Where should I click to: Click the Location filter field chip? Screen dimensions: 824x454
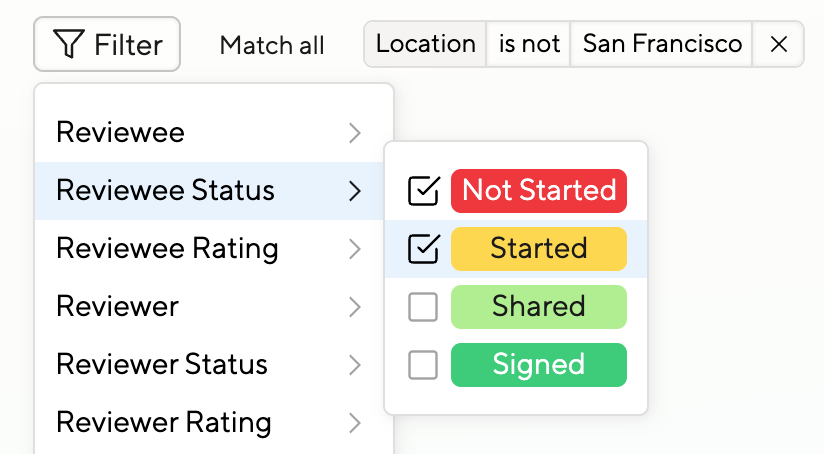click(426, 45)
